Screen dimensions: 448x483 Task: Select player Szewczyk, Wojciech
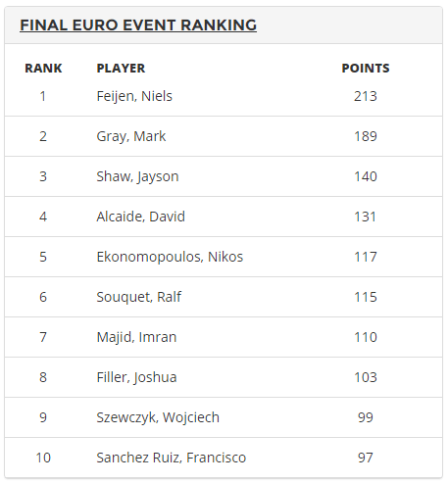point(158,417)
